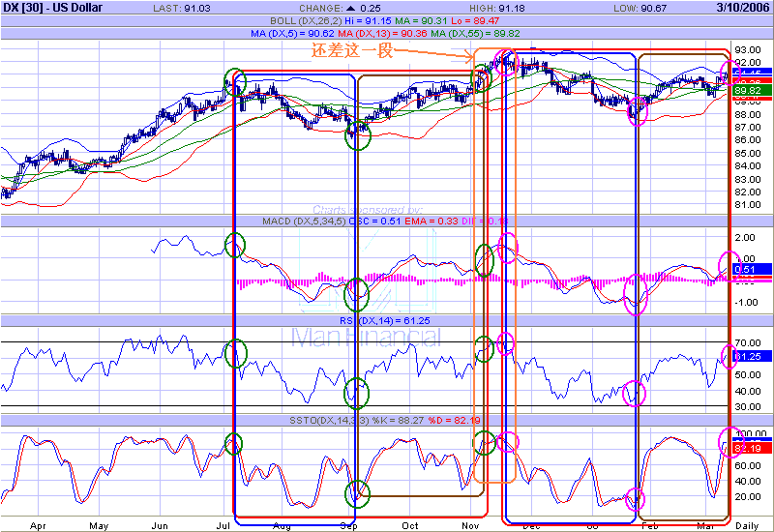Click the LAST: 91.03 value
This screenshot has height=532, width=774.
point(181,8)
